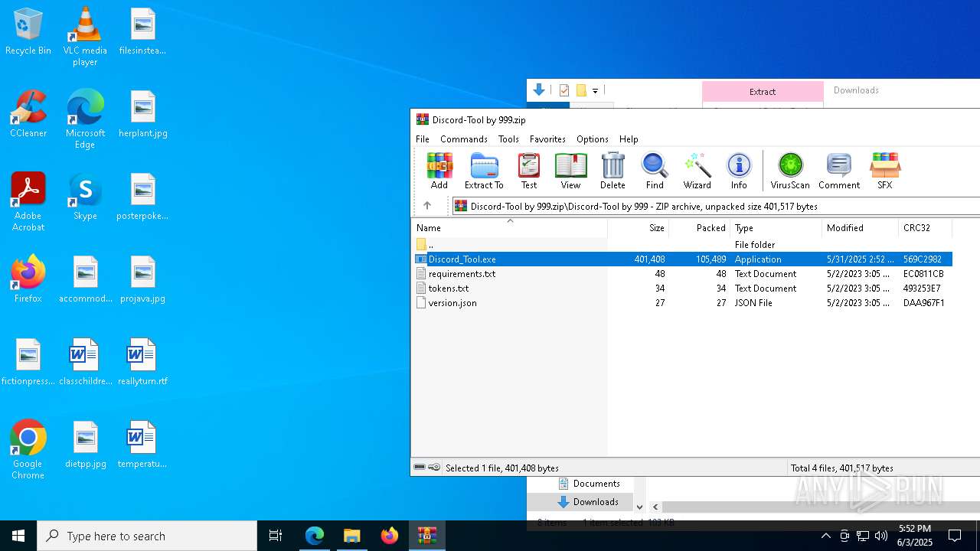Click the Extract tab in File Explorer
Screen dimensions: 980x551
763,92
